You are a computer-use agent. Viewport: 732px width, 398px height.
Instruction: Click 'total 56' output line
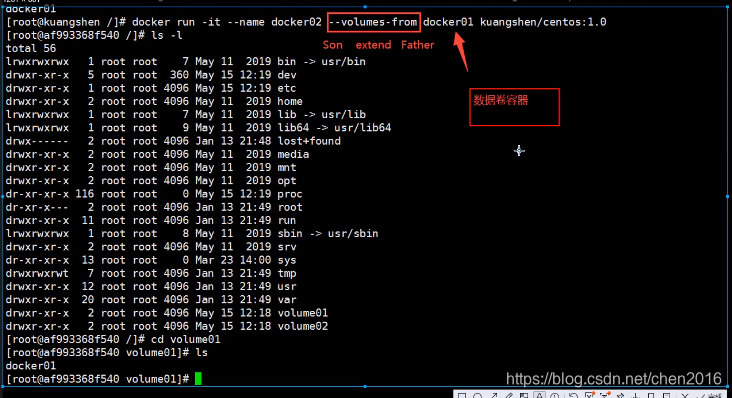tap(31, 49)
